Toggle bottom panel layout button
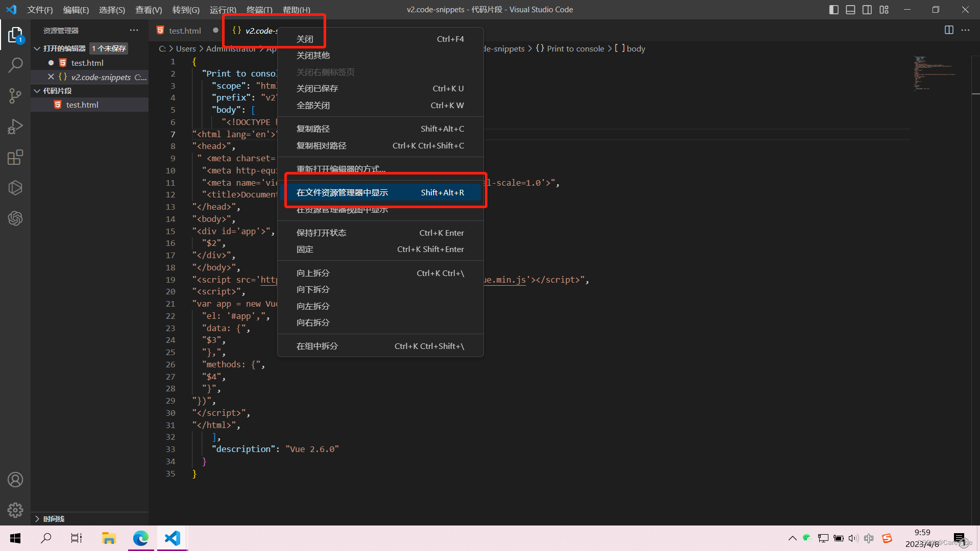The width and height of the screenshot is (980, 551). (850, 10)
